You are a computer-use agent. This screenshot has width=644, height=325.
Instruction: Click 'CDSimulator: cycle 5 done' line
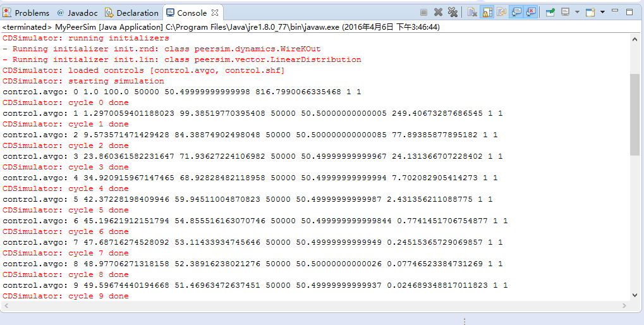66,209
